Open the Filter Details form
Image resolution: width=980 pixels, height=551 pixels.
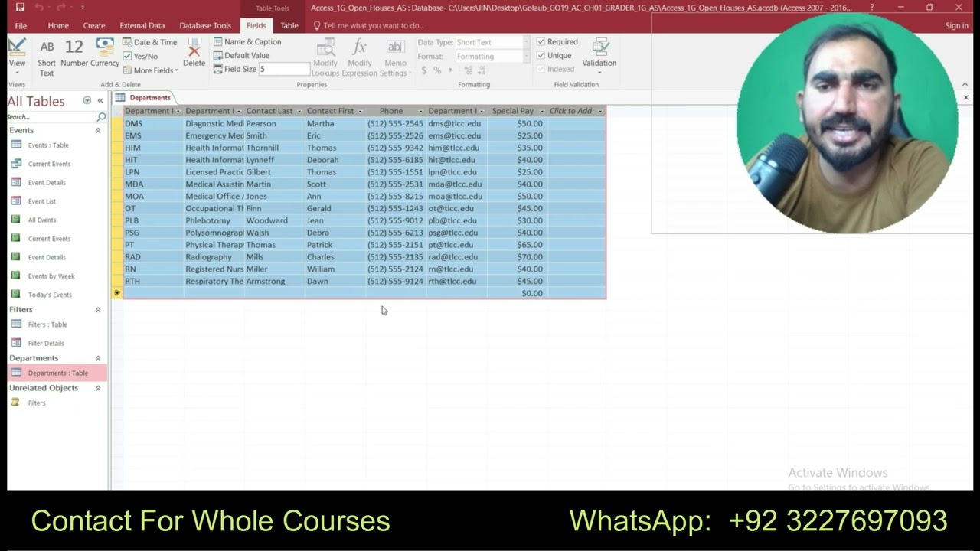click(x=46, y=344)
